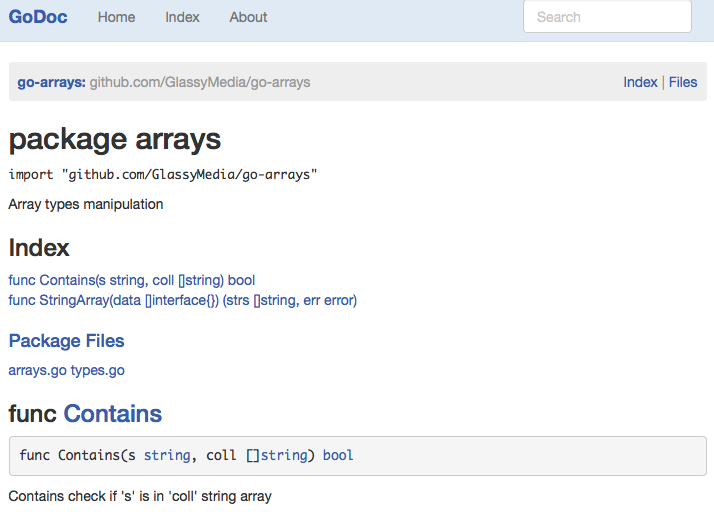This screenshot has height=523, width=714.
Task: Open the Index nav item in top bar
Action: click(x=182, y=17)
